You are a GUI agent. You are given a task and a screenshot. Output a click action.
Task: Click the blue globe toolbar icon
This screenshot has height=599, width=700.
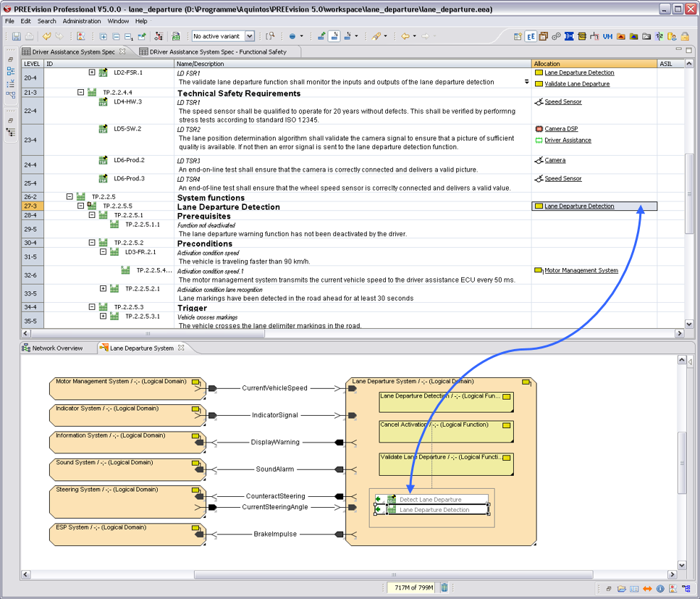(x=292, y=37)
